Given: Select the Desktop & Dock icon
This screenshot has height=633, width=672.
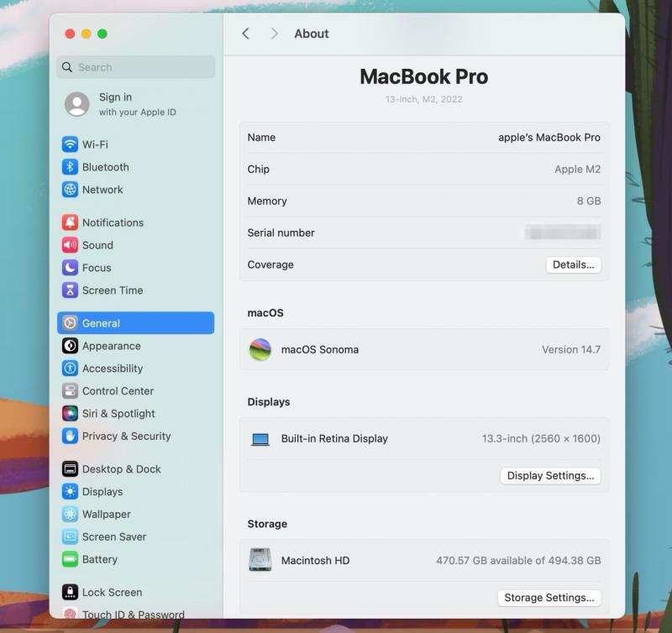Looking at the screenshot, I should pyautogui.click(x=70, y=469).
